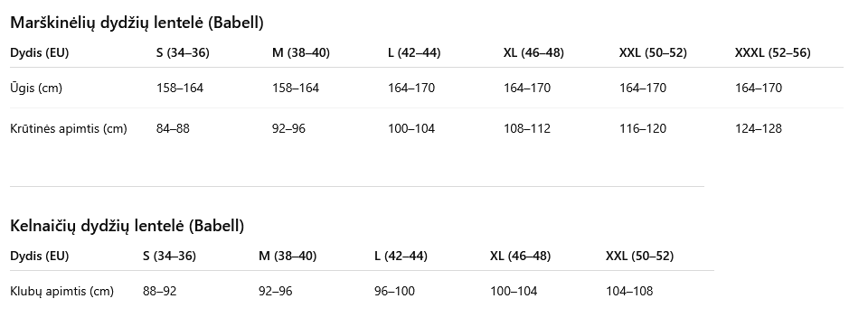
Task: Click the Ūgis (cm) row label
Action: coord(36,88)
